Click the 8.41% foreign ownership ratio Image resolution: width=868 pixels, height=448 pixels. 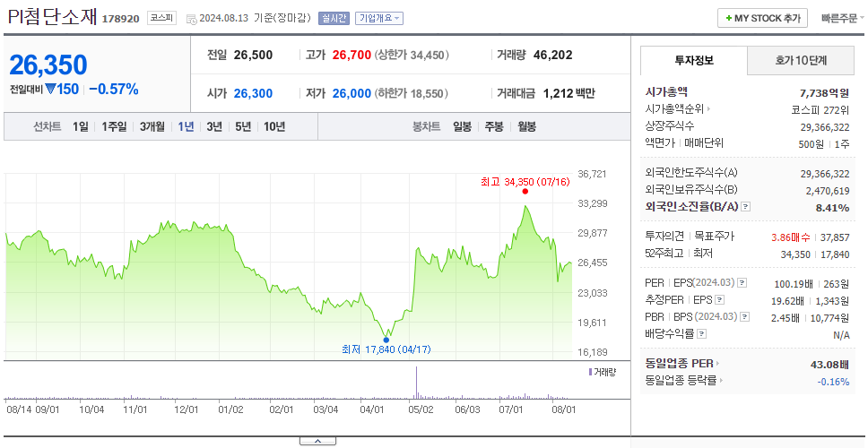click(x=834, y=208)
